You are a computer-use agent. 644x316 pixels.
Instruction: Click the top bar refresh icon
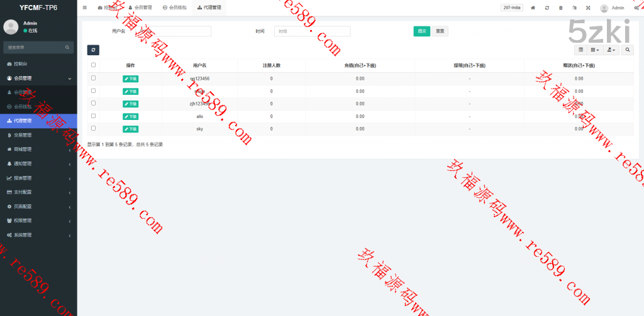(x=547, y=8)
